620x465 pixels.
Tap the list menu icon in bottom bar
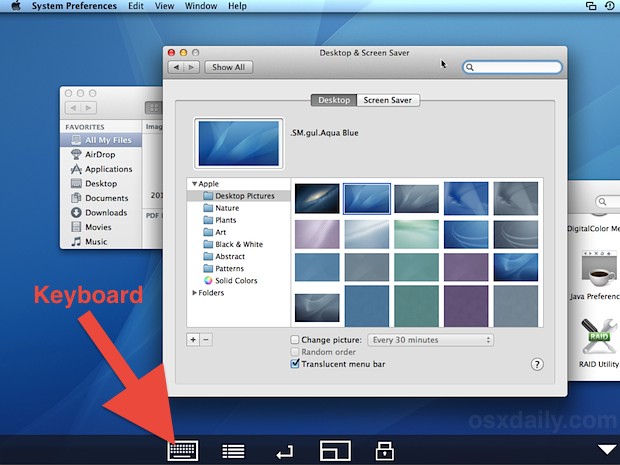(x=233, y=451)
